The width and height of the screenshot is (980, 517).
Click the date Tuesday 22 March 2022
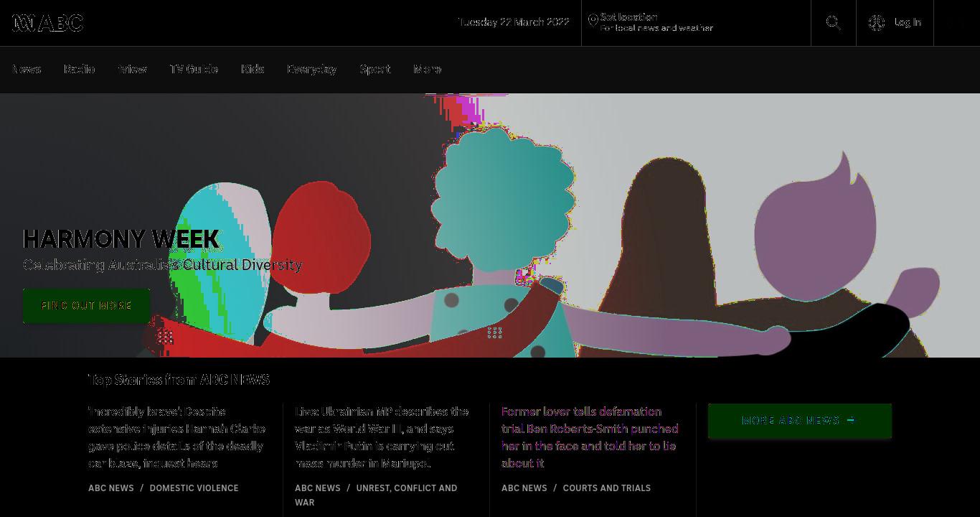pyautogui.click(x=514, y=22)
